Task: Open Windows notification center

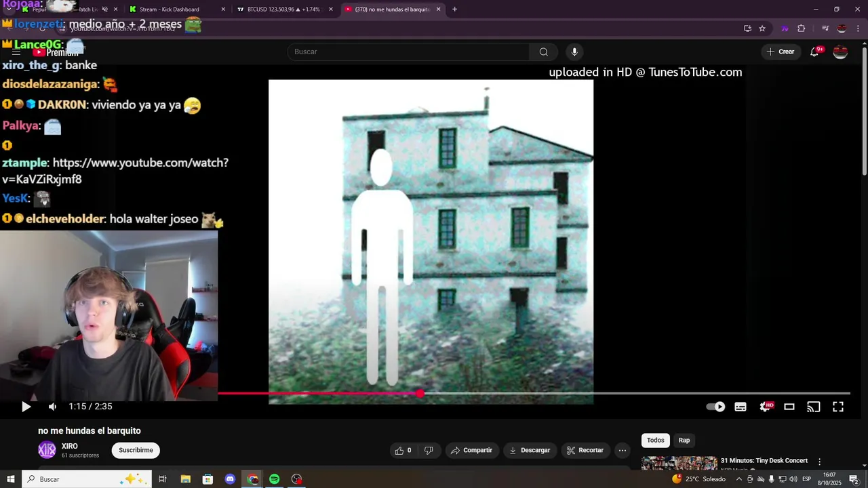Action: click(854, 479)
